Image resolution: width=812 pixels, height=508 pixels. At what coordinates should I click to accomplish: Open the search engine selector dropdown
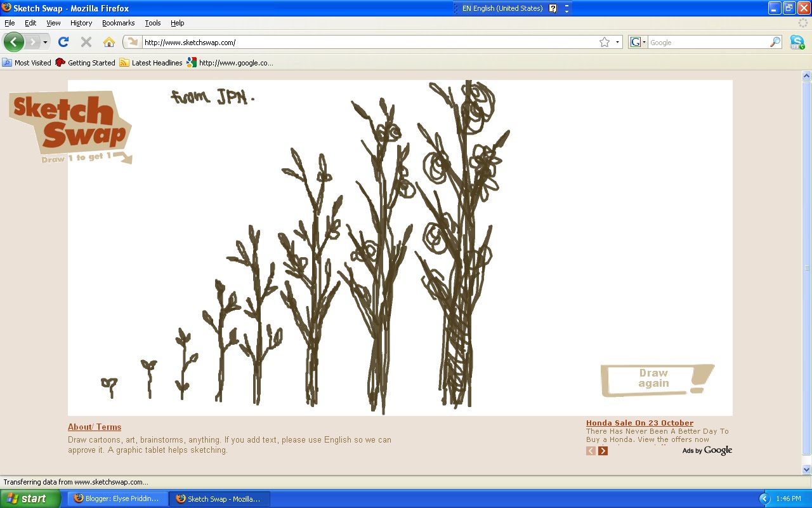638,43
